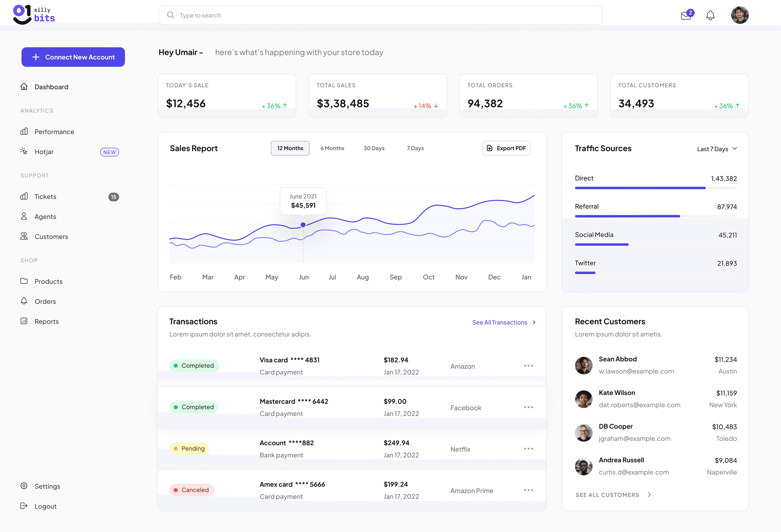
Task: Open options menu for Netflix transaction
Action: pos(528,449)
